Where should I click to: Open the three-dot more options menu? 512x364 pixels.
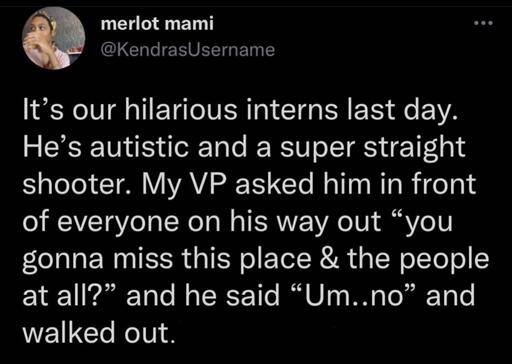pos(483,23)
